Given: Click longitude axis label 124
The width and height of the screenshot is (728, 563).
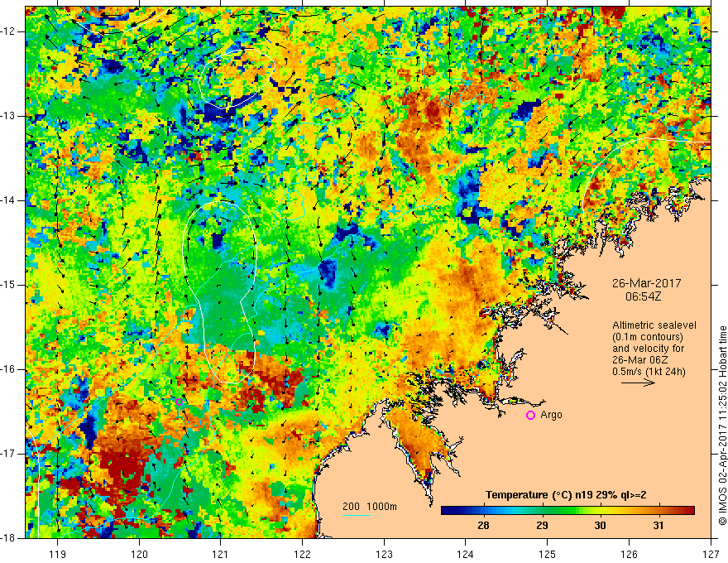Looking at the screenshot, I should 466,554.
